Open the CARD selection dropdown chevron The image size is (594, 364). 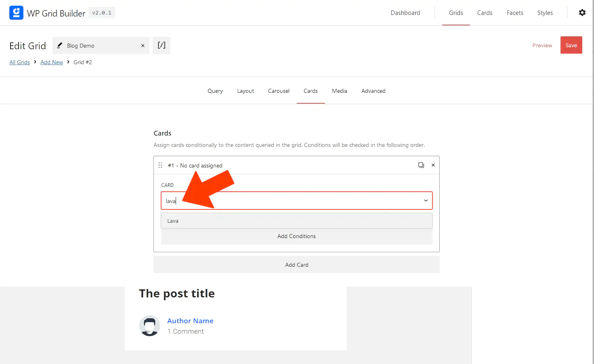426,201
